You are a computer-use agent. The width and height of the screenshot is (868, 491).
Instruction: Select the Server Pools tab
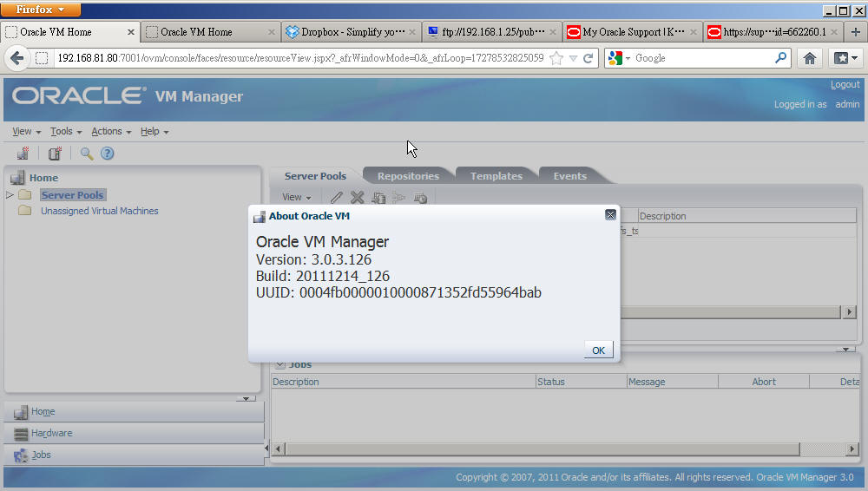pos(315,176)
